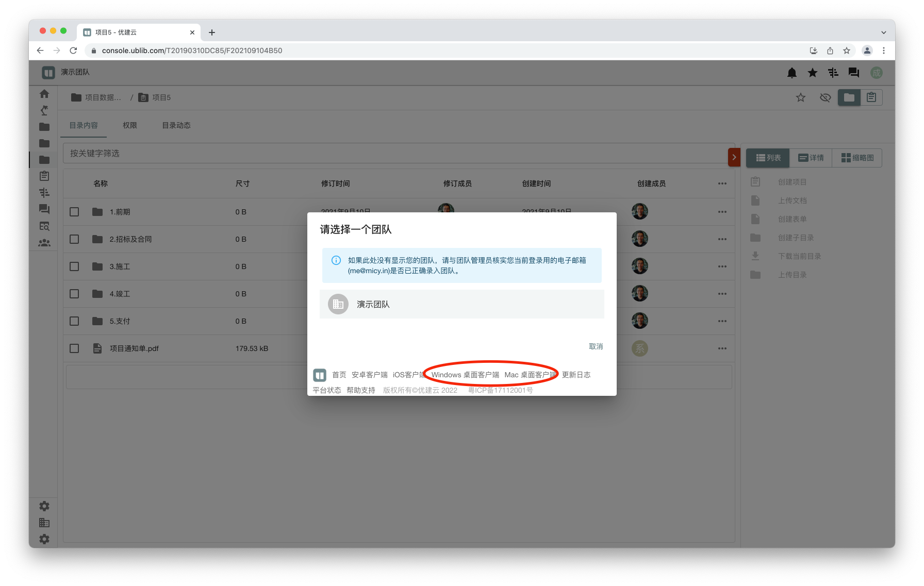Image resolution: width=924 pixels, height=586 pixels.
Task: Switch to the 权限 tab
Action: coord(129,125)
